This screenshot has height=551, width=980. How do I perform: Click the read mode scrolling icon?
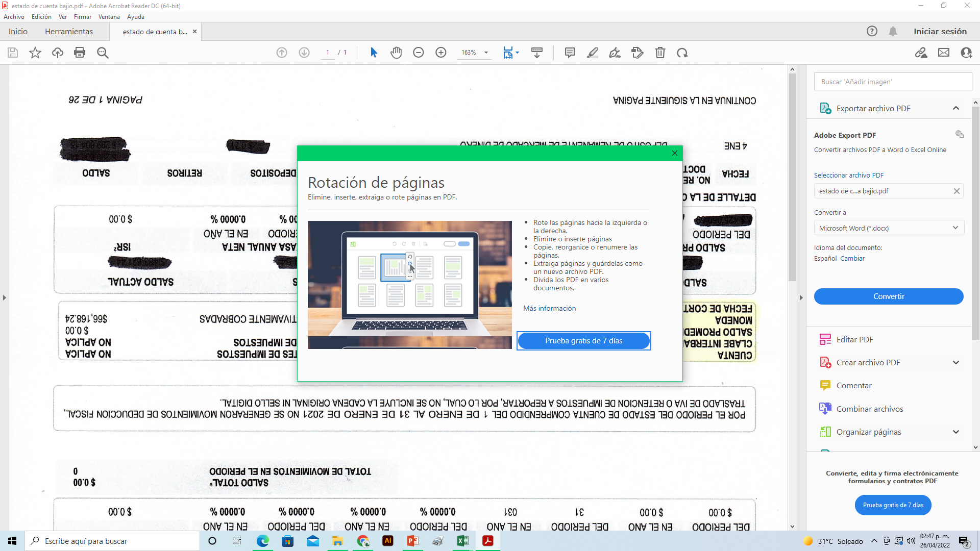[537, 53]
